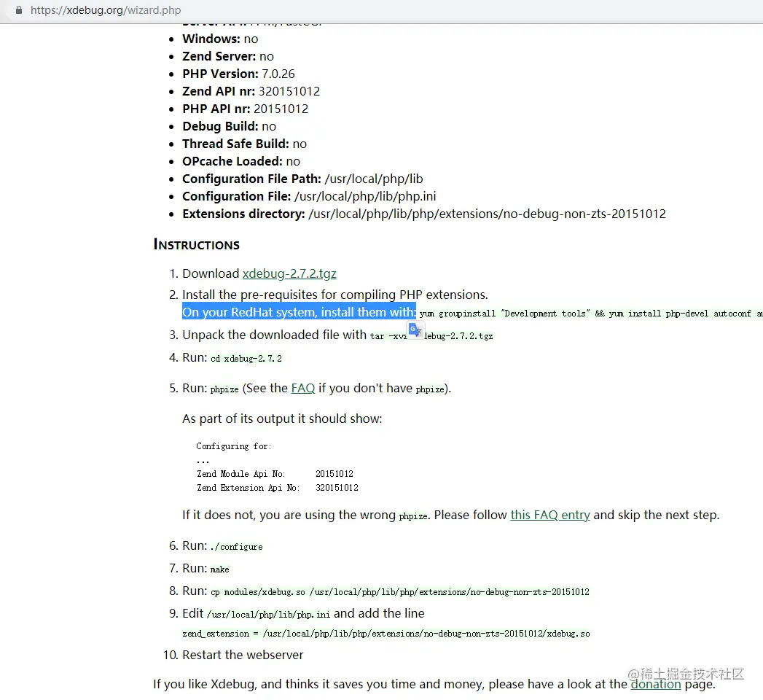Click the Debug Build: no entry
The height and width of the screenshot is (700, 763).
230,127
